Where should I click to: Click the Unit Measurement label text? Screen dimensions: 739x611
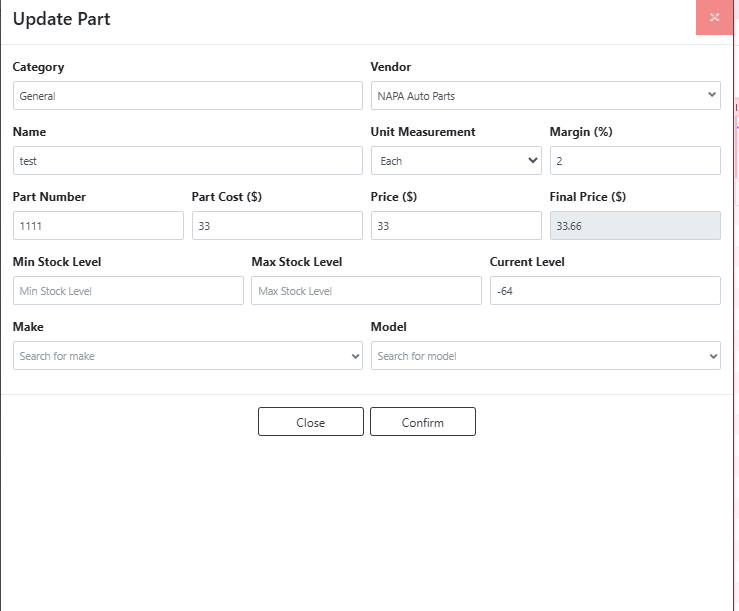[x=423, y=132]
